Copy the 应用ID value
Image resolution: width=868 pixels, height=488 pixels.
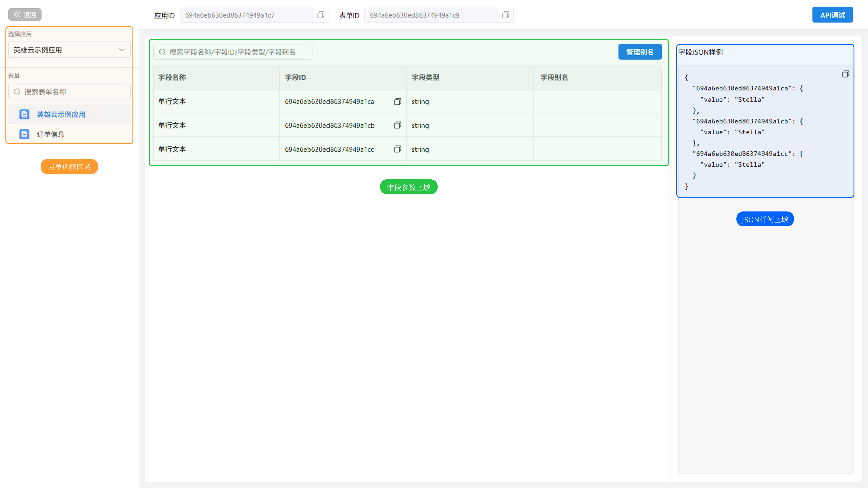click(321, 15)
